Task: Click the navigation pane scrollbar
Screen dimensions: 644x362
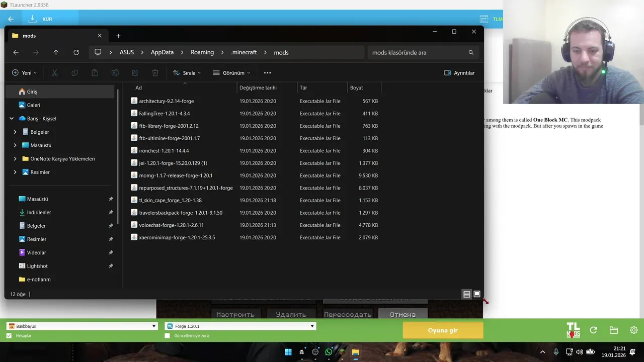Action: point(118,156)
